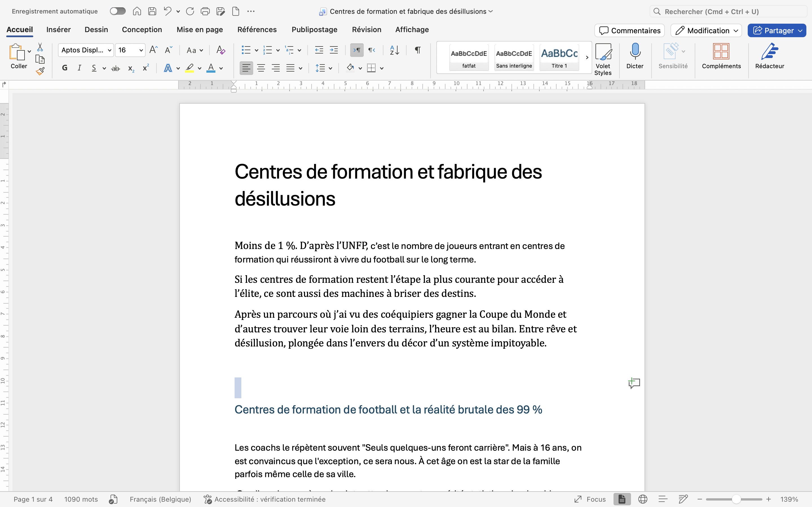Viewport: 812px width, 507px height.
Task: Switch to the Références tab
Action: tap(257, 30)
